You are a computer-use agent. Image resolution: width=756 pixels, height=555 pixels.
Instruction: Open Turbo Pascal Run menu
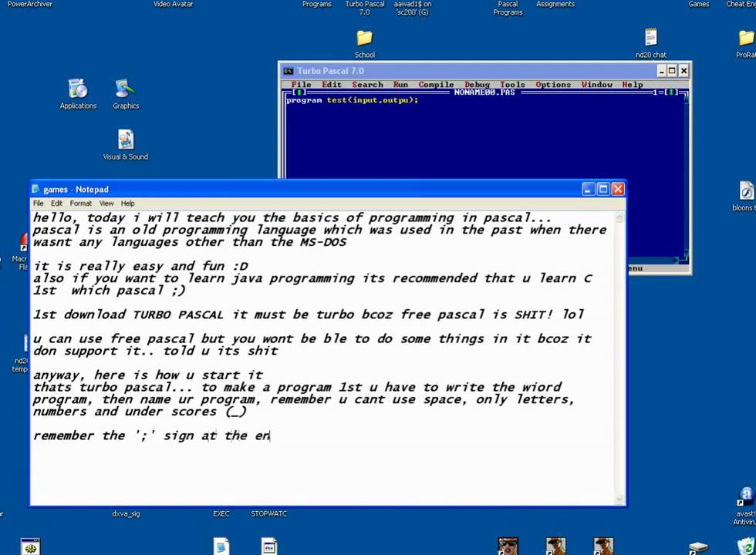(400, 84)
